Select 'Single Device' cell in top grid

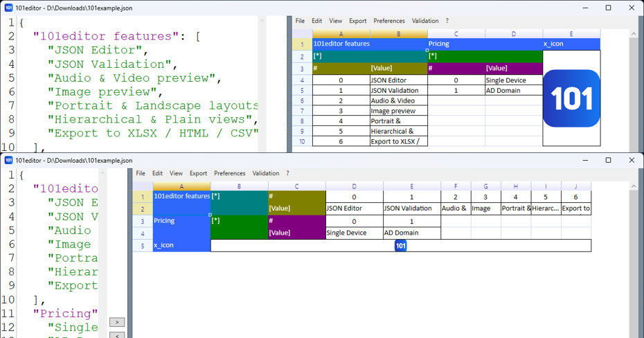coord(514,80)
